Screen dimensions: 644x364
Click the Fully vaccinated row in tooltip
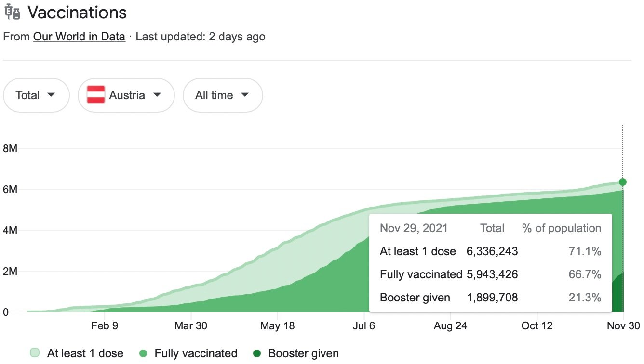click(490, 274)
